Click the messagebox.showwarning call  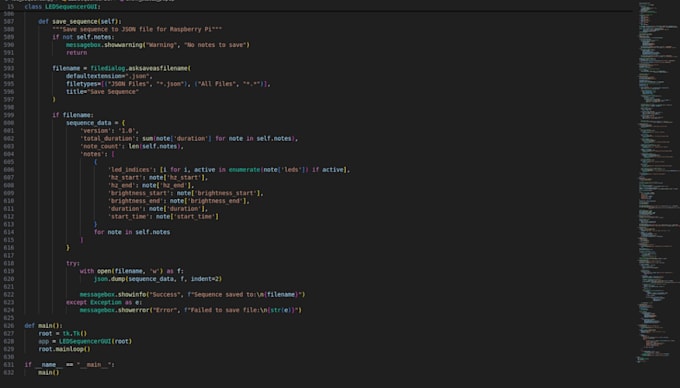pyautogui.click(x=158, y=45)
